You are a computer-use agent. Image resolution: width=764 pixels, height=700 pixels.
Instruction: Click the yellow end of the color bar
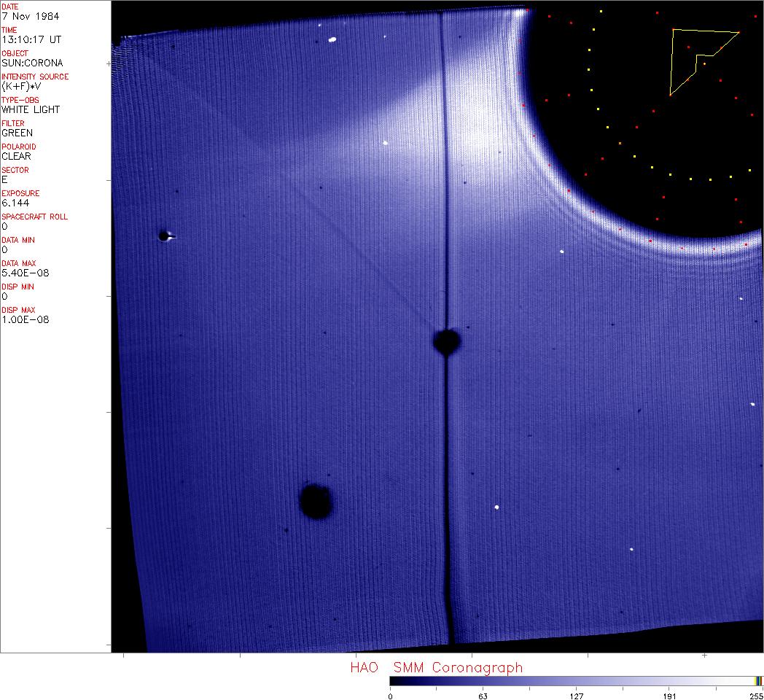757,681
